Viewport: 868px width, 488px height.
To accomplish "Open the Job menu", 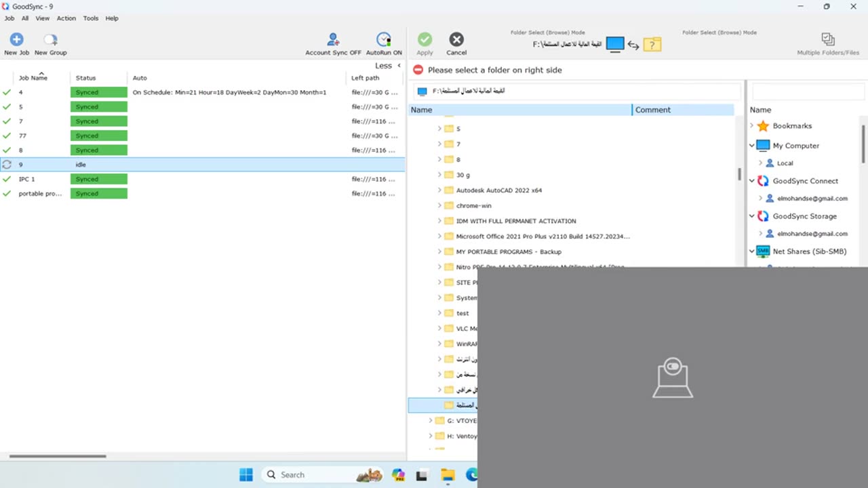I will click(9, 18).
